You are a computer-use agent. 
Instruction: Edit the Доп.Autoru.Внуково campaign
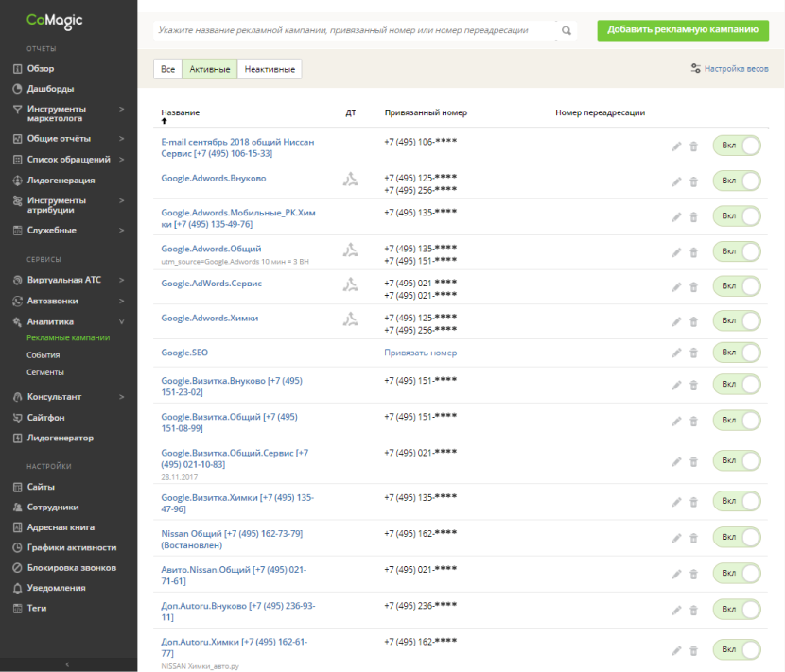click(676, 610)
